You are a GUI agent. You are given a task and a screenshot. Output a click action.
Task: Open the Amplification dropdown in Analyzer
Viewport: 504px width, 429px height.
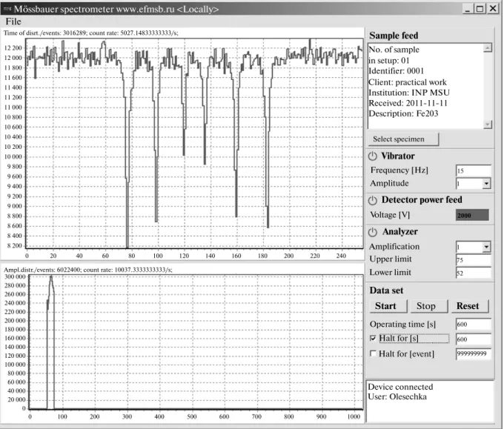click(x=486, y=247)
